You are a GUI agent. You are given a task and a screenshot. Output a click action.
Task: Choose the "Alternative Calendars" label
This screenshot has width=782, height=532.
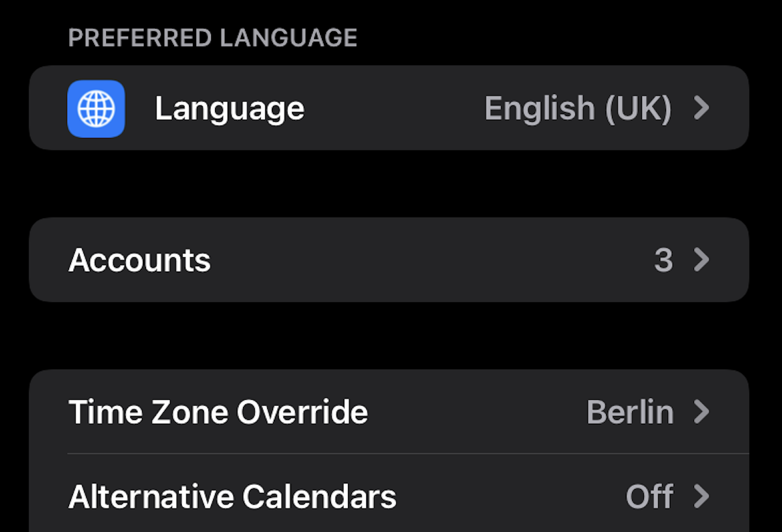tap(232, 497)
